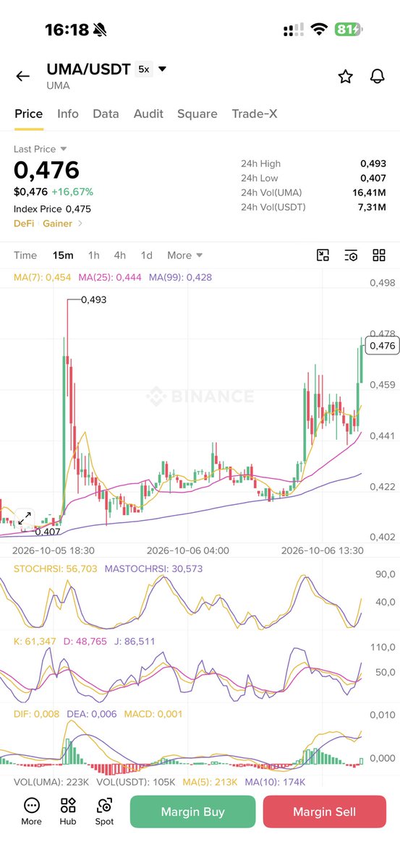Tap the J: 86,511 KDJ label
Screen dimensions: 400x868
pos(135,641)
